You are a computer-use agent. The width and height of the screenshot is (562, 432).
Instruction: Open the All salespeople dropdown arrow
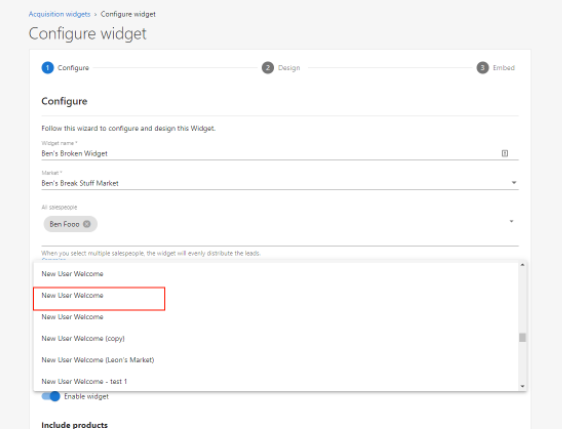pyautogui.click(x=511, y=222)
